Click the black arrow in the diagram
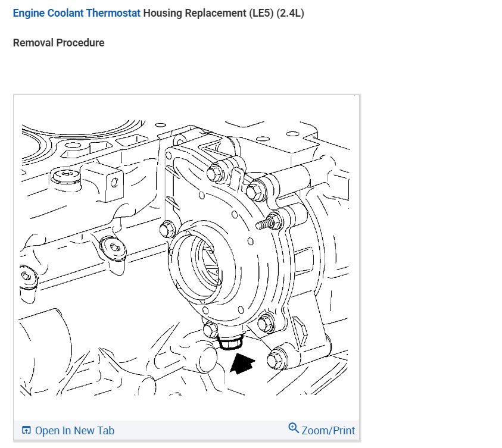This screenshot has width=502, height=448. pyautogui.click(x=242, y=364)
